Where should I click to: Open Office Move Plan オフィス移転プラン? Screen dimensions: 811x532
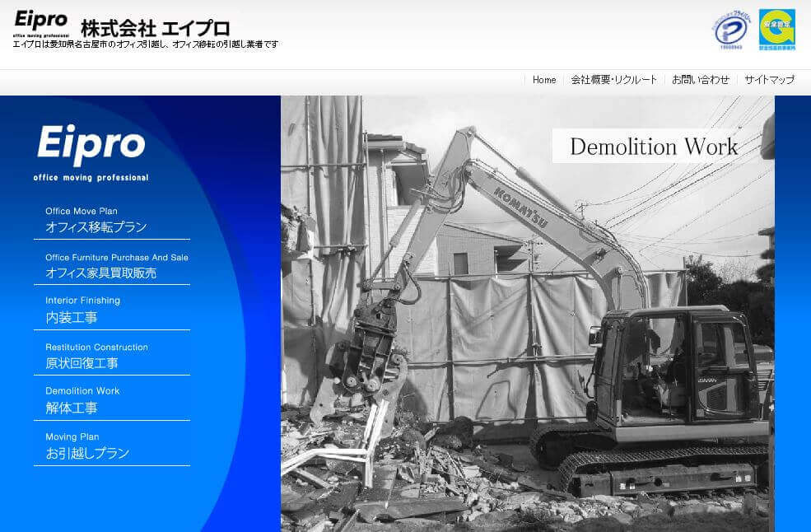pyautogui.click(x=112, y=221)
